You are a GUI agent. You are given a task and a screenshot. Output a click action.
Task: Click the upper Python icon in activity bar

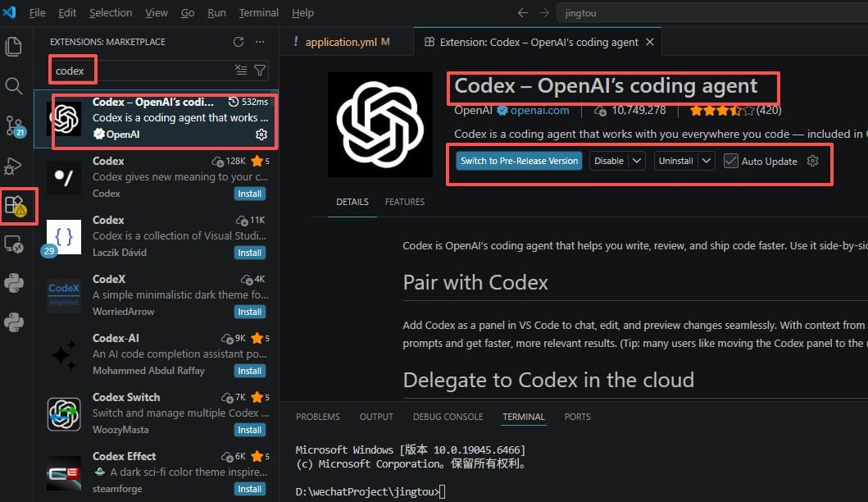click(13, 283)
